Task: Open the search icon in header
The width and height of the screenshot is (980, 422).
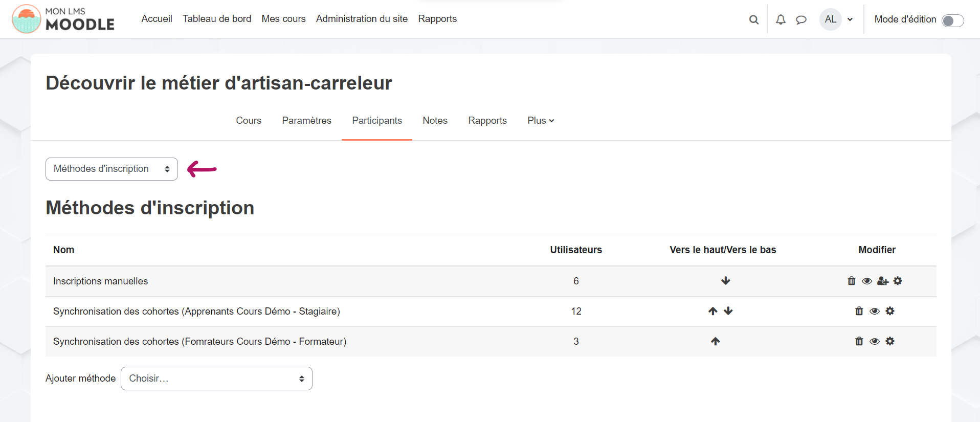Action: click(753, 19)
